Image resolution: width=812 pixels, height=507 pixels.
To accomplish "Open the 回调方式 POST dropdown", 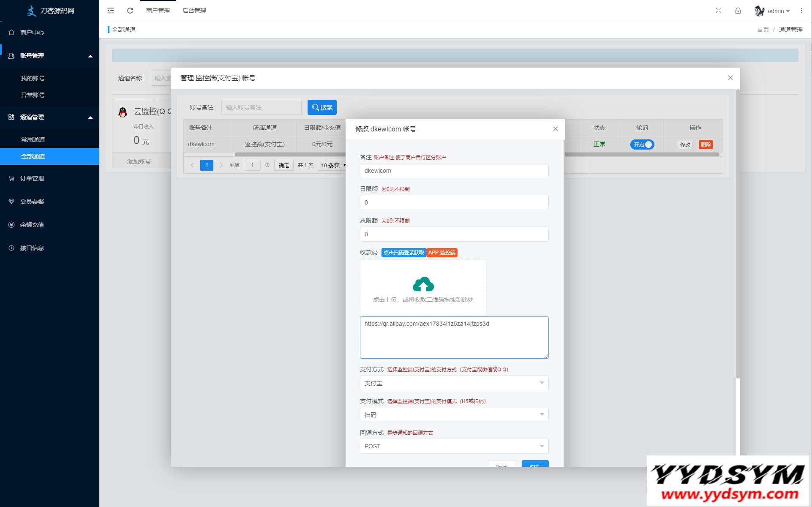I will (454, 446).
